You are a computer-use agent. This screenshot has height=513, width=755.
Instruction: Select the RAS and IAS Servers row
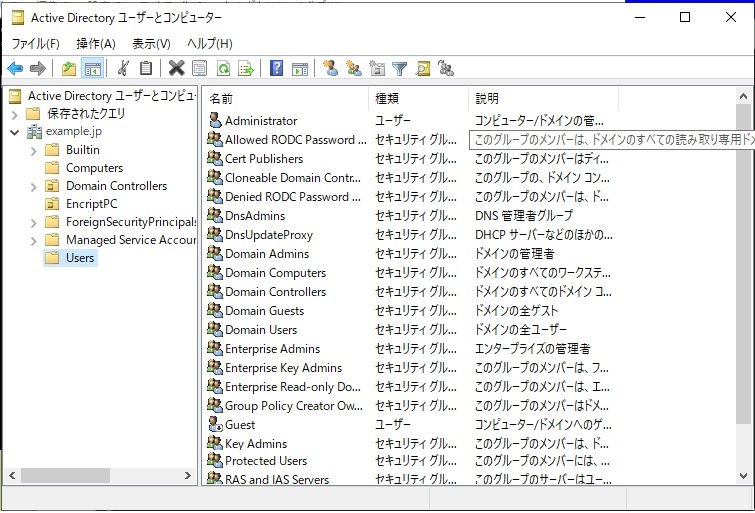pos(410,479)
